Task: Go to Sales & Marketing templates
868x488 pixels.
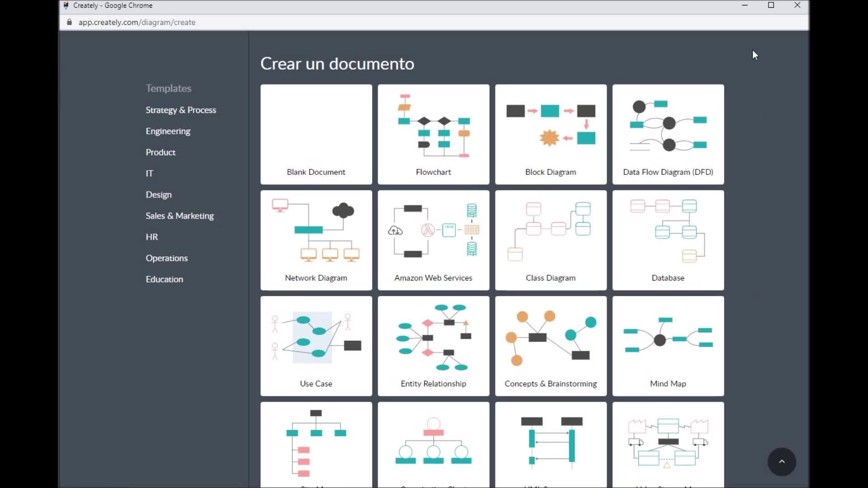Action: pyautogui.click(x=179, y=216)
